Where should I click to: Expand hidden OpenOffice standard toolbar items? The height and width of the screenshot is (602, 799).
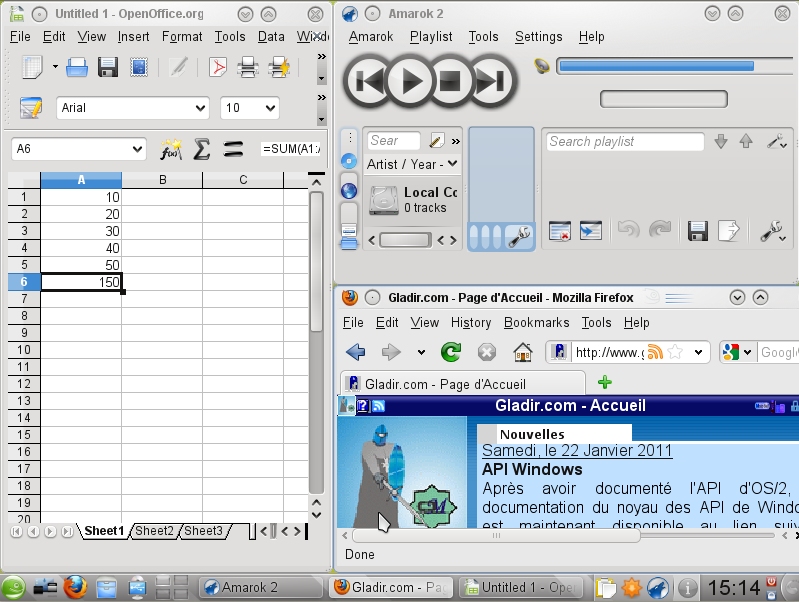tap(322, 57)
